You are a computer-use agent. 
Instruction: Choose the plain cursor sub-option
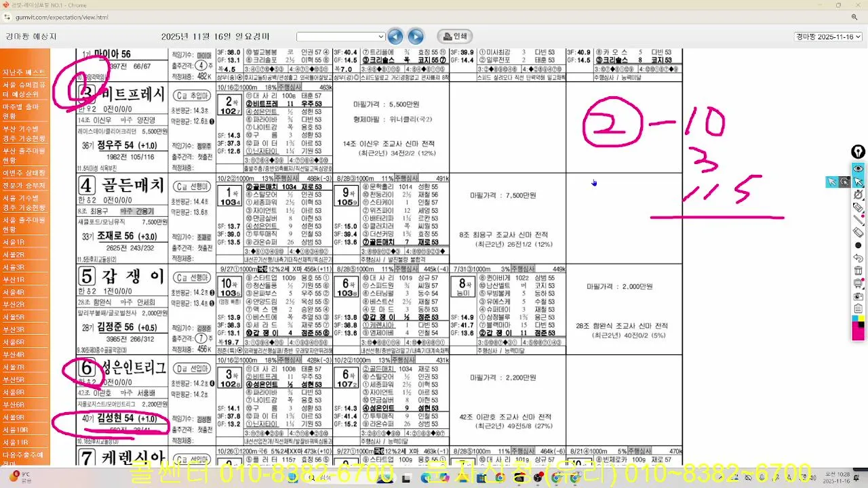point(832,182)
